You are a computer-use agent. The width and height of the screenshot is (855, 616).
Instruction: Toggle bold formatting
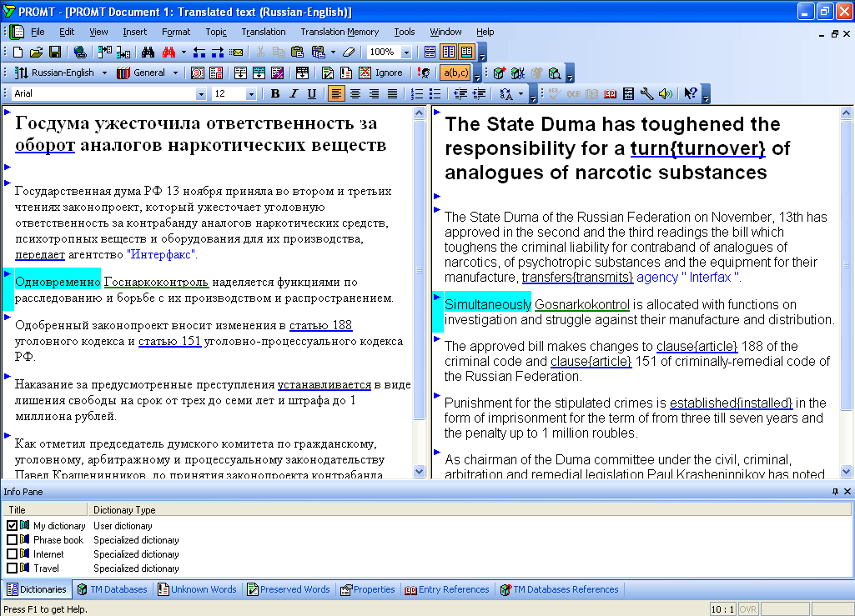[275, 93]
